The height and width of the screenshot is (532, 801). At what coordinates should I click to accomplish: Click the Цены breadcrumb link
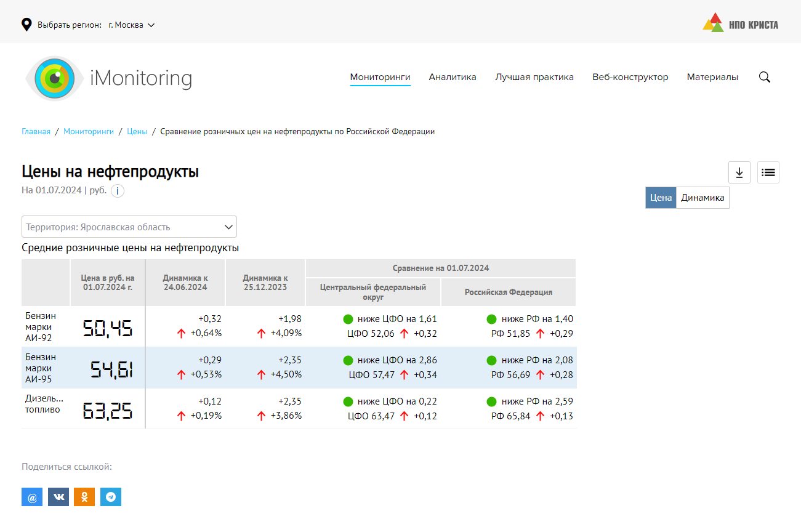click(x=137, y=132)
